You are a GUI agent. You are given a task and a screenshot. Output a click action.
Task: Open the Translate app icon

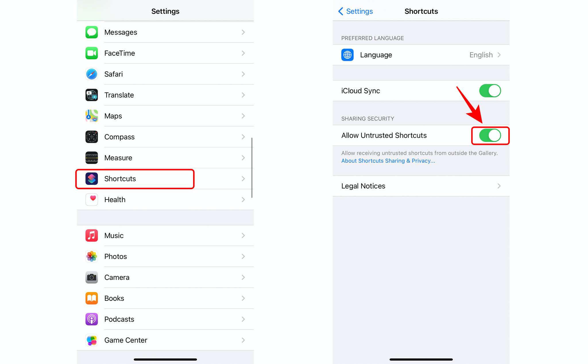click(92, 95)
